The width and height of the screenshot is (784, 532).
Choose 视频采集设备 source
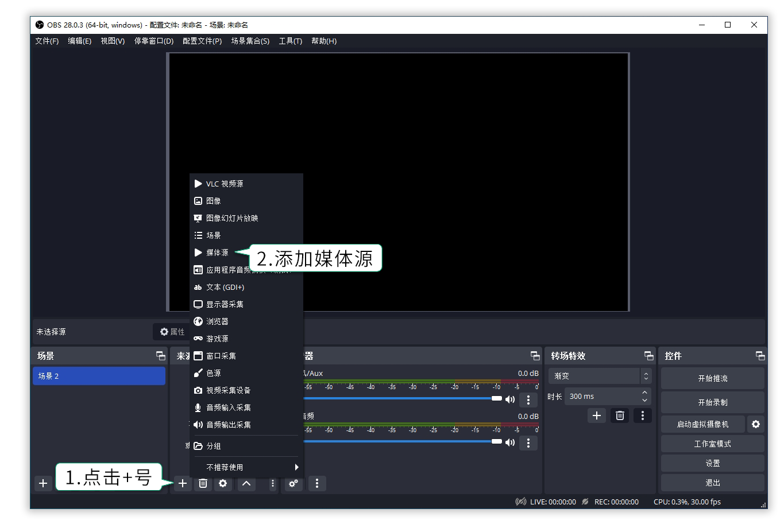[x=246, y=390]
